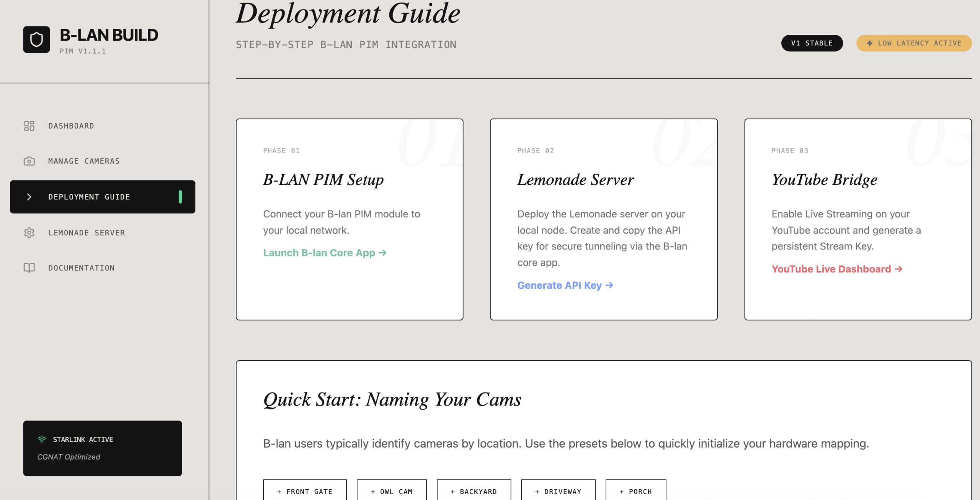Go to Manage Cameras section
980x500 pixels.
point(84,161)
